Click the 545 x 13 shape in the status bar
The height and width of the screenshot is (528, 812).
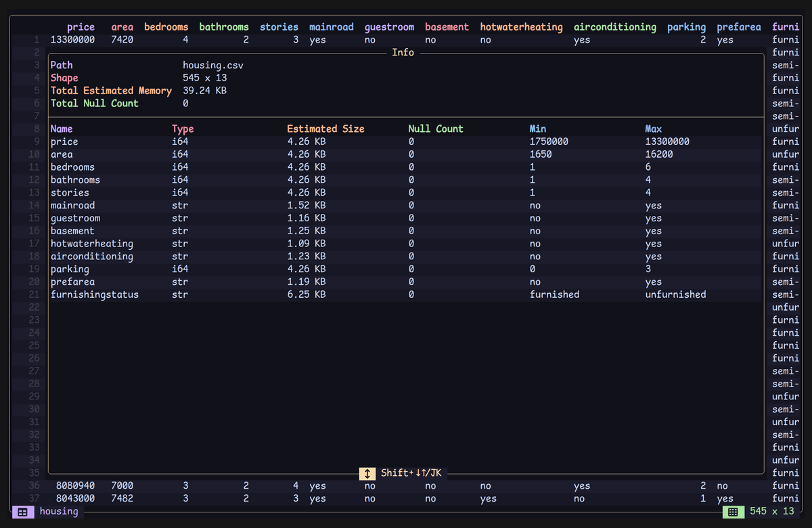click(x=771, y=512)
